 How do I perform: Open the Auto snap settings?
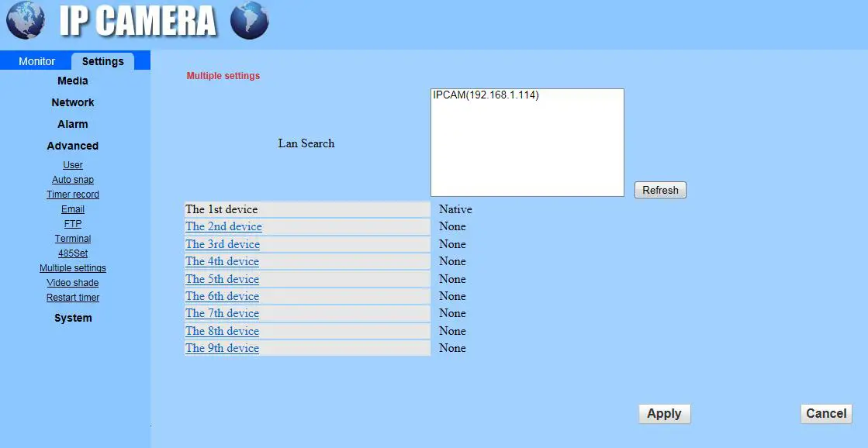click(x=72, y=179)
